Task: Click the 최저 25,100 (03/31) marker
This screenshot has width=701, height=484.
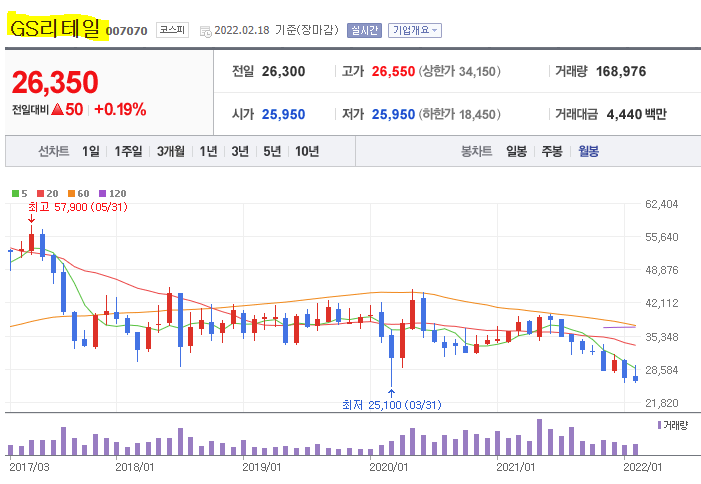Action: [x=392, y=405]
